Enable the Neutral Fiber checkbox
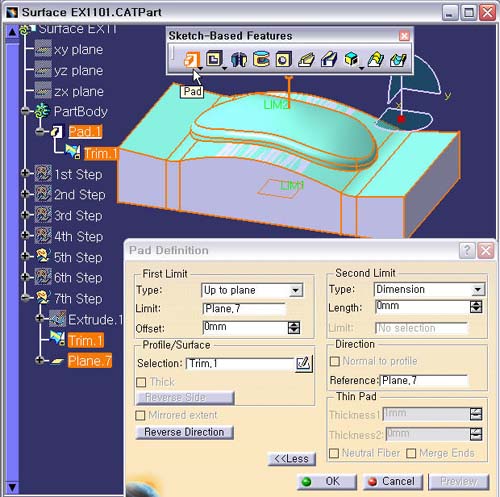Viewport: 500px width, 497px height. coord(334,453)
